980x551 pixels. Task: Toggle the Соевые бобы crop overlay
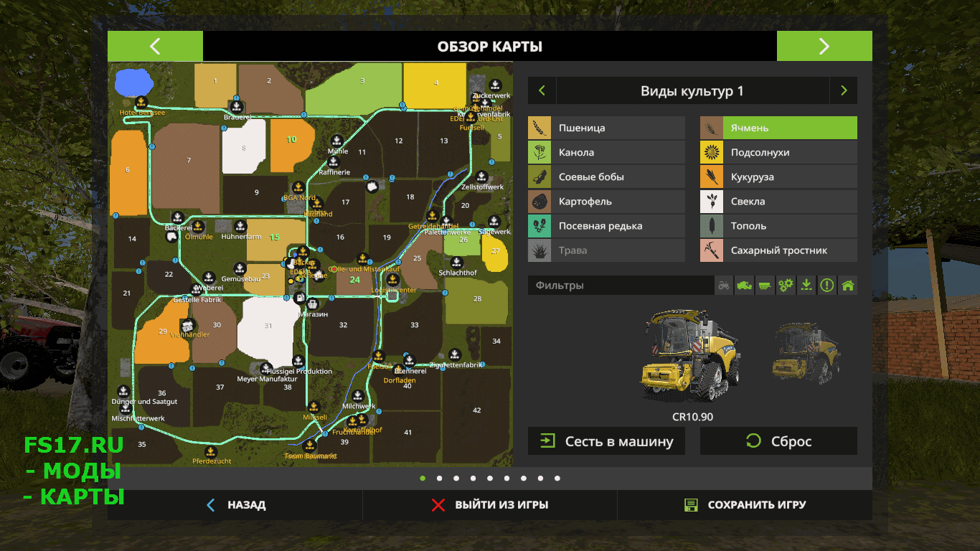click(x=607, y=176)
